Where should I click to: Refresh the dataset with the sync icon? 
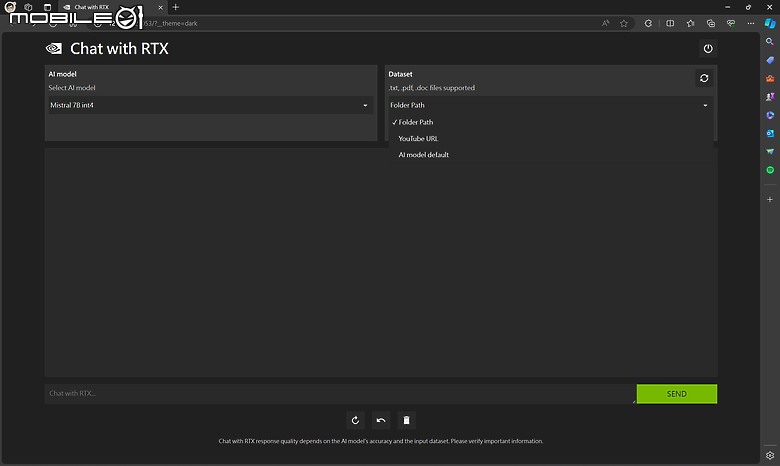pos(704,78)
